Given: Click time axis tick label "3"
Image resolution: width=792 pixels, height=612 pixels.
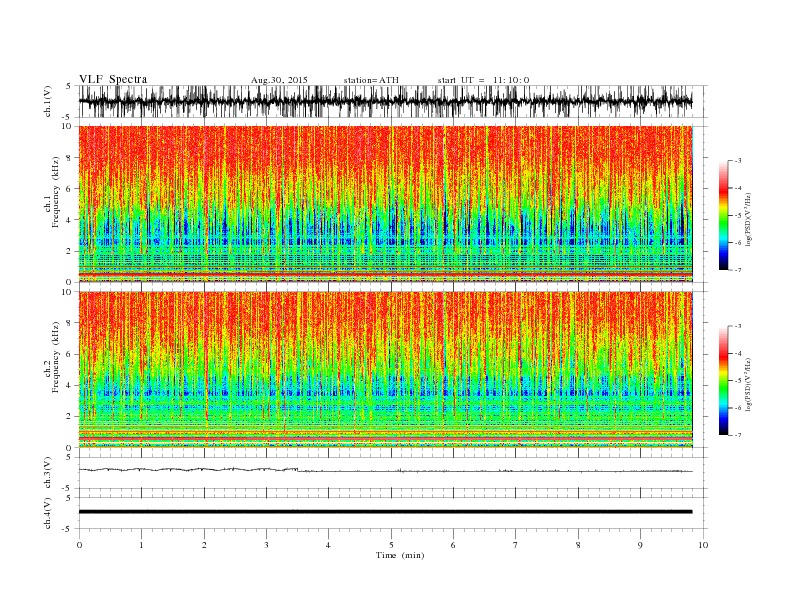Looking at the screenshot, I should point(266,545).
